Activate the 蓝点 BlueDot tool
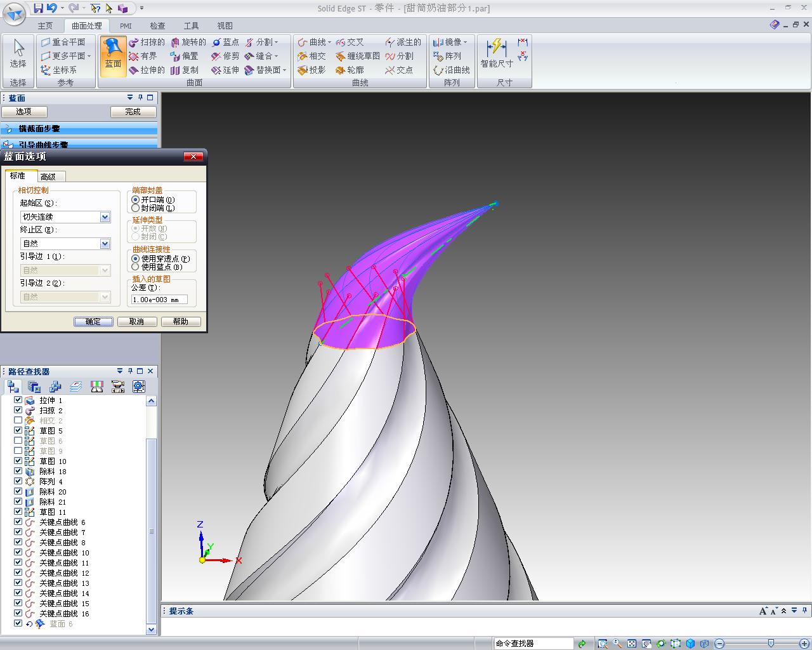Screen dimensions: 812x650 (225, 42)
